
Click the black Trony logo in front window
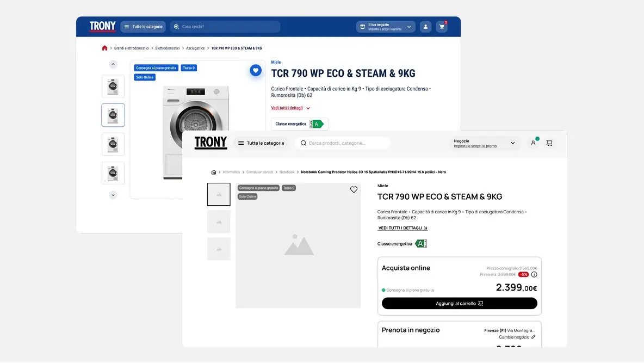210,143
